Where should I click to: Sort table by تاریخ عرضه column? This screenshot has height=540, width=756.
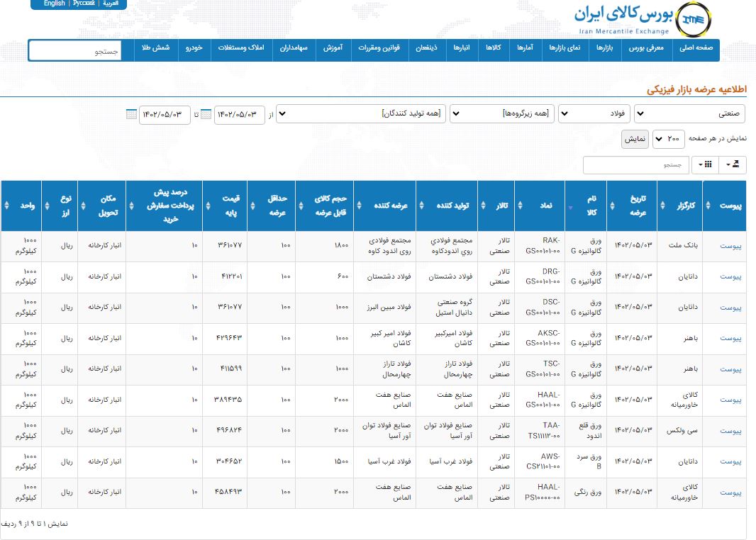pyautogui.click(x=632, y=206)
